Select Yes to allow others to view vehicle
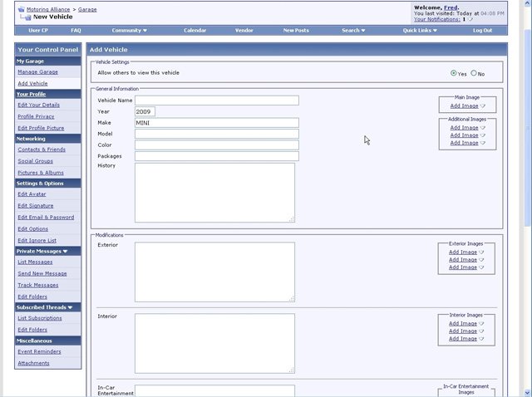The width and height of the screenshot is (532, 397). tap(453, 73)
